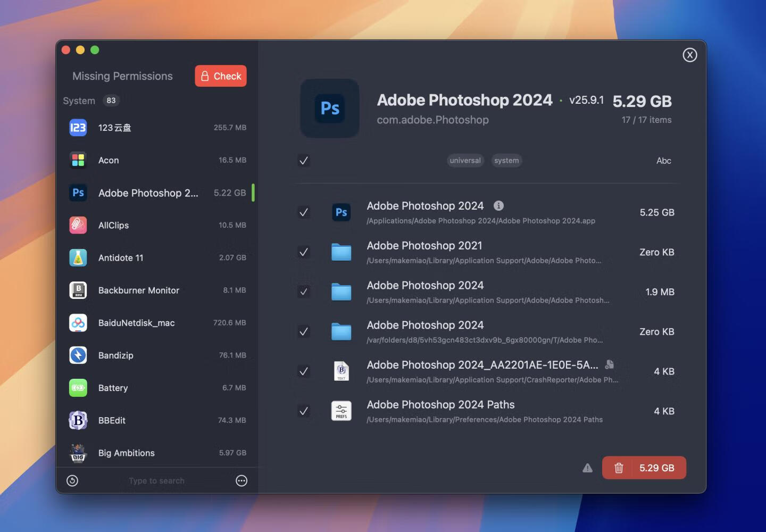Click the Adobe Photoshop 2021 item name
Image resolution: width=766 pixels, height=532 pixels.
click(x=424, y=246)
